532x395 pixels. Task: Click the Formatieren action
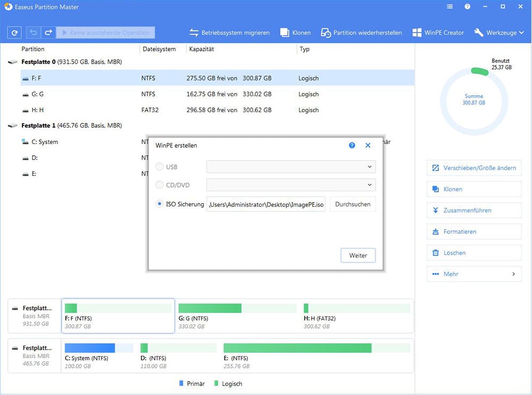click(473, 232)
